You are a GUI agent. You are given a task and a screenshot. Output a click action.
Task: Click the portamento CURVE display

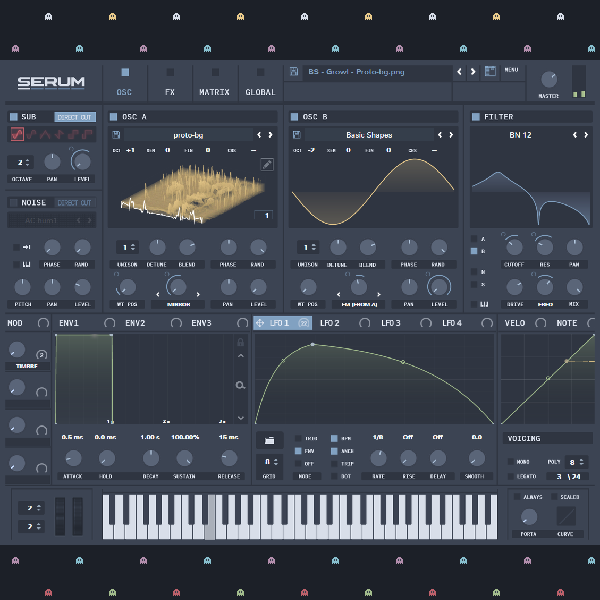coord(566,516)
